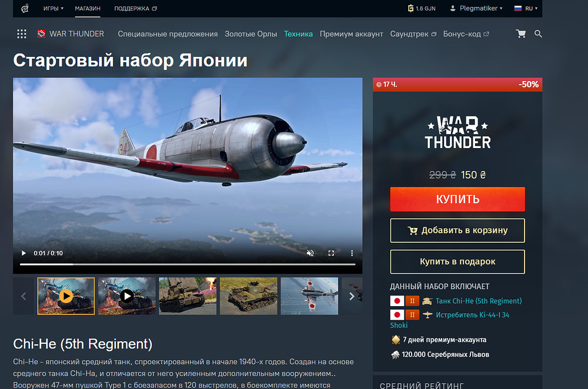Click Добавить в корзину button
The height and width of the screenshot is (389, 588).
(x=457, y=230)
